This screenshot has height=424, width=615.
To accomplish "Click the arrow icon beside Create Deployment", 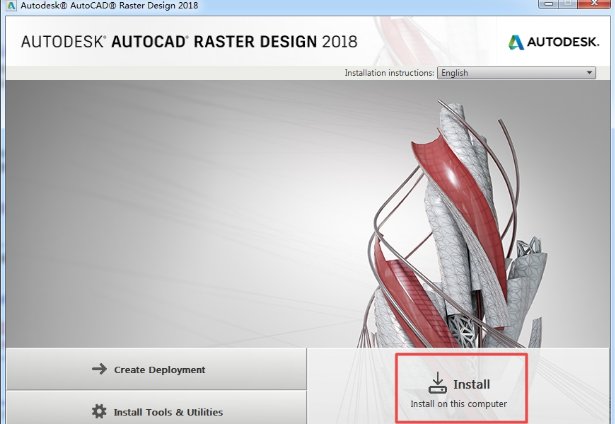I will tap(99, 369).
